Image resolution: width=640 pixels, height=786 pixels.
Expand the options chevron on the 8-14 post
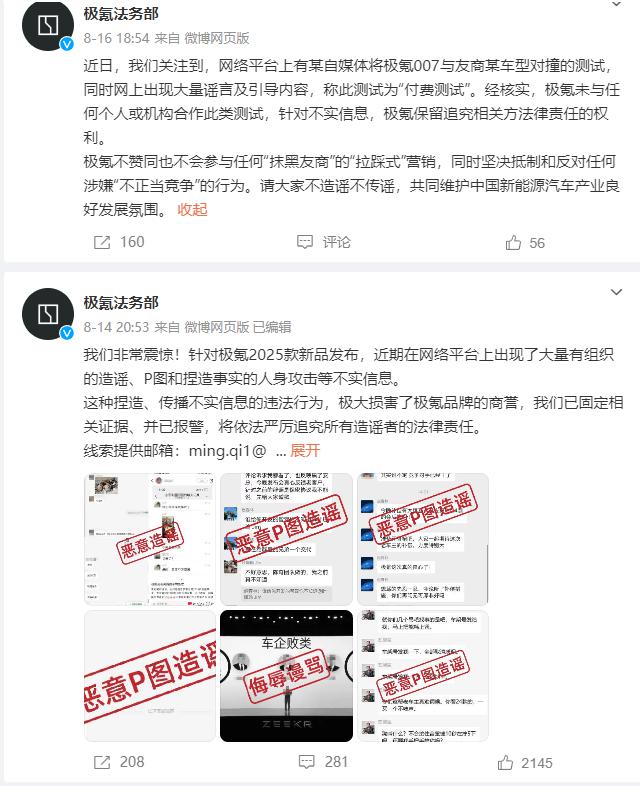pos(616,292)
